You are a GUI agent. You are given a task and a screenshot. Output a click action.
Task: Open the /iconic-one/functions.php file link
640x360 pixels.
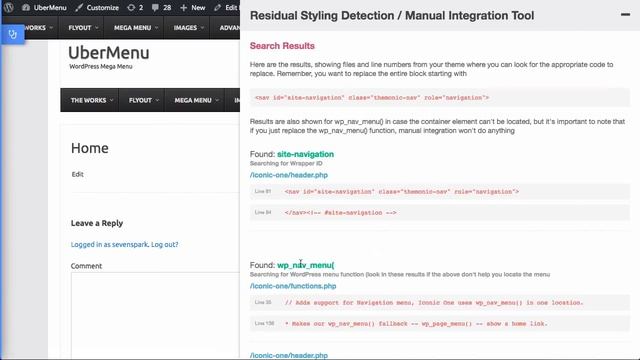(293, 286)
